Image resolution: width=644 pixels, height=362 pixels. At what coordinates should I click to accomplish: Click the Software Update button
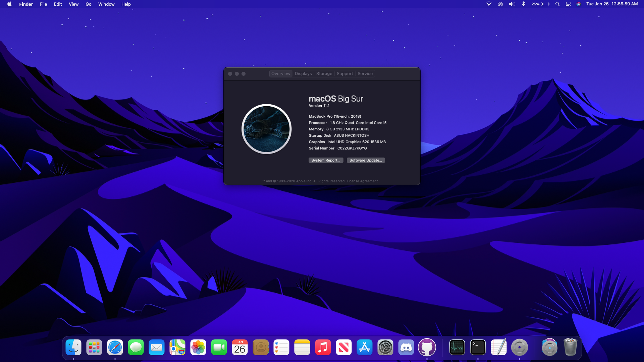click(366, 160)
